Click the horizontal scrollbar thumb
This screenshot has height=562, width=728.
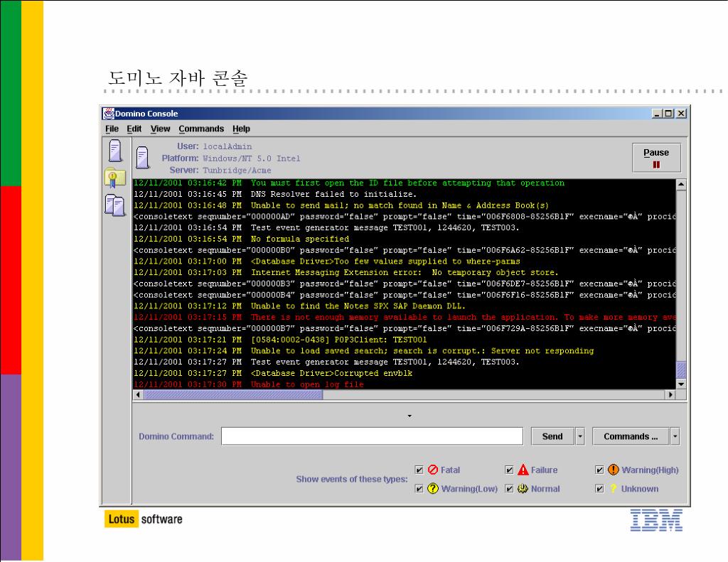pyautogui.click(x=233, y=395)
